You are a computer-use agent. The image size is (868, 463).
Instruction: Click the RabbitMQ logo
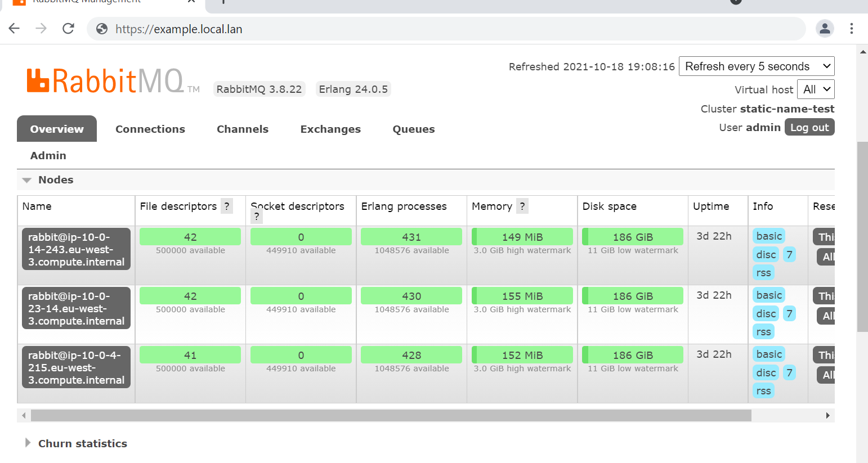click(113, 81)
